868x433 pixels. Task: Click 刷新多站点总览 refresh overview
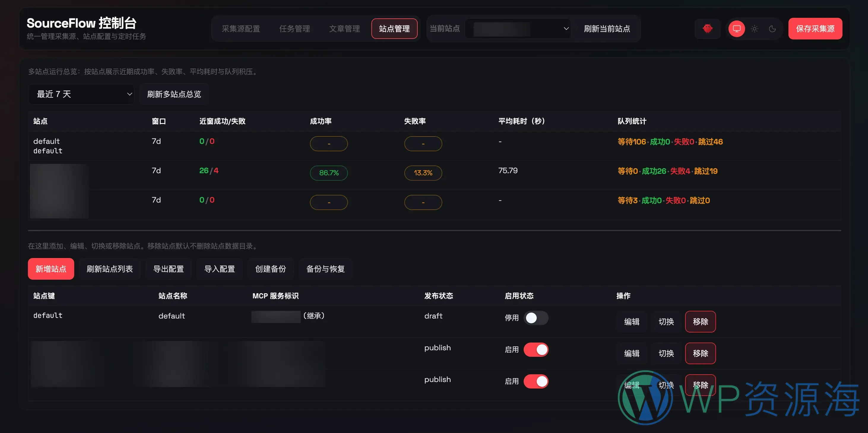(x=174, y=94)
